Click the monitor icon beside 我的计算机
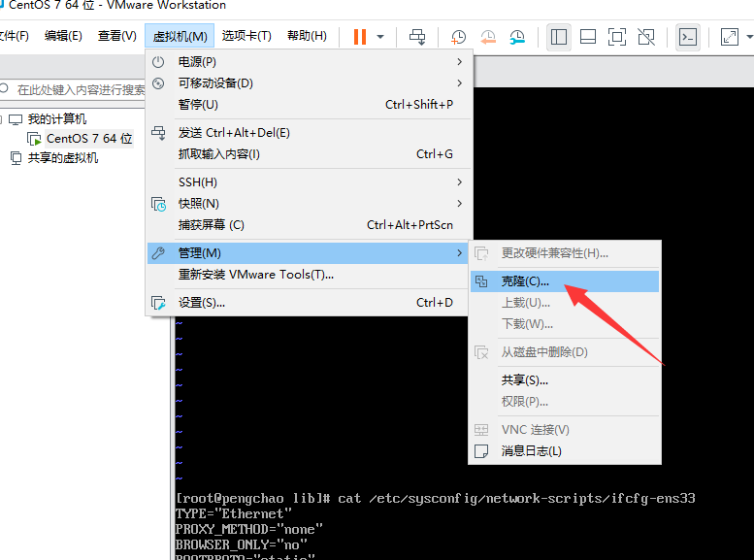754x560 pixels. [16, 119]
